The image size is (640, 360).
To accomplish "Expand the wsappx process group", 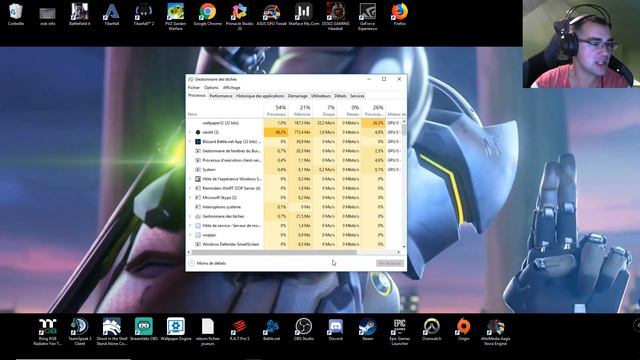I will tap(190, 235).
